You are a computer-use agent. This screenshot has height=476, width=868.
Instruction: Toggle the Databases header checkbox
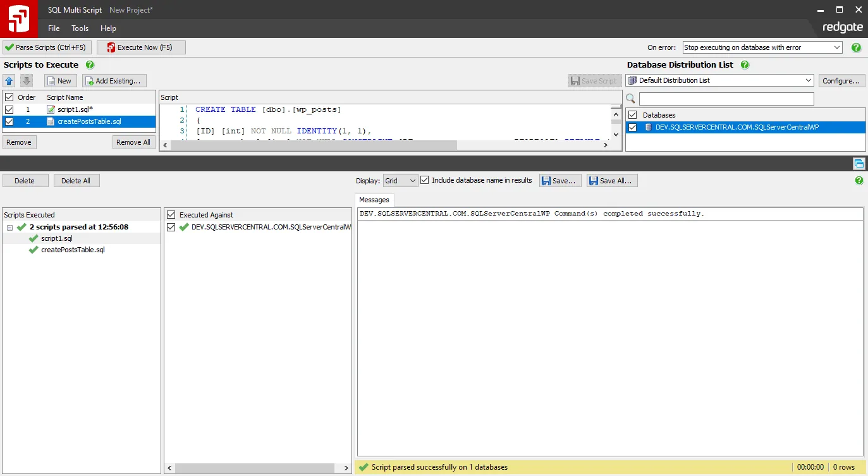pyautogui.click(x=632, y=116)
